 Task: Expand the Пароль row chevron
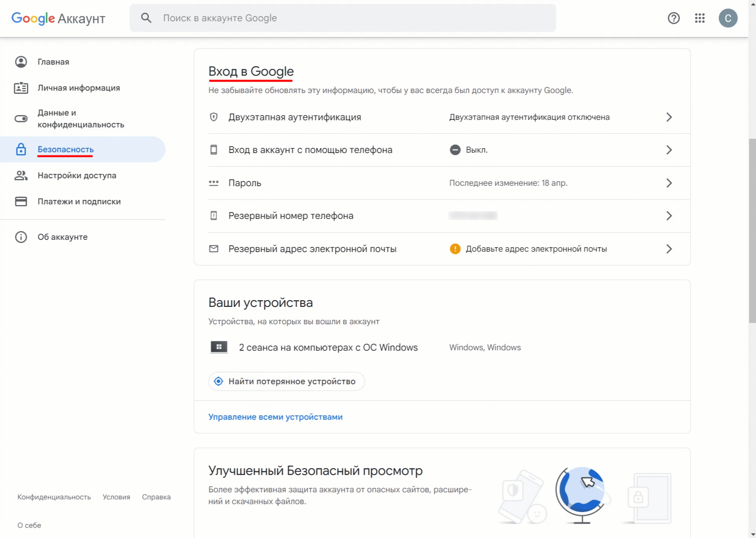click(x=669, y=183)
